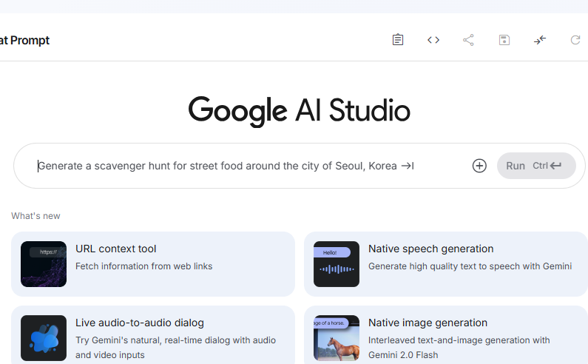
Task: Click the Google AI Studio heading
Action: (x=300, y=111)
